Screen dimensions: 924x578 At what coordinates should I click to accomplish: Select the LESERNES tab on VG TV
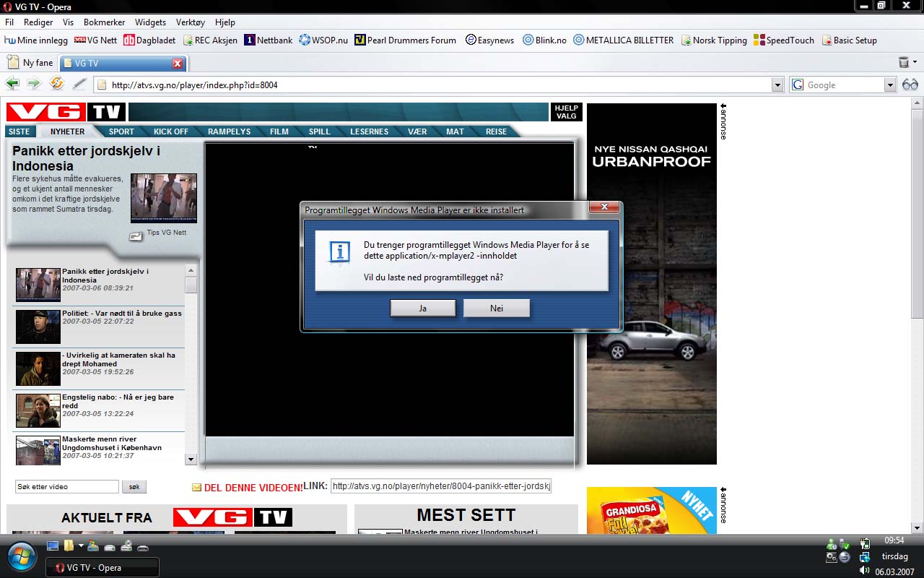click(370, 131)
